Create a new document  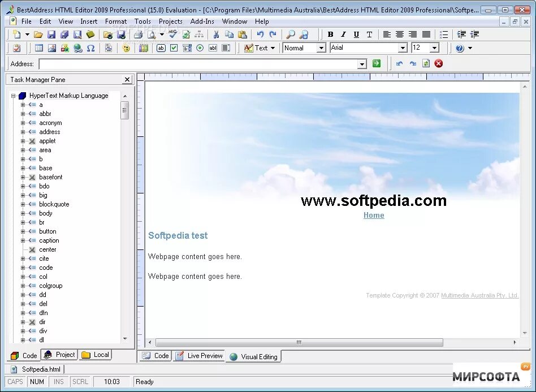17,34
